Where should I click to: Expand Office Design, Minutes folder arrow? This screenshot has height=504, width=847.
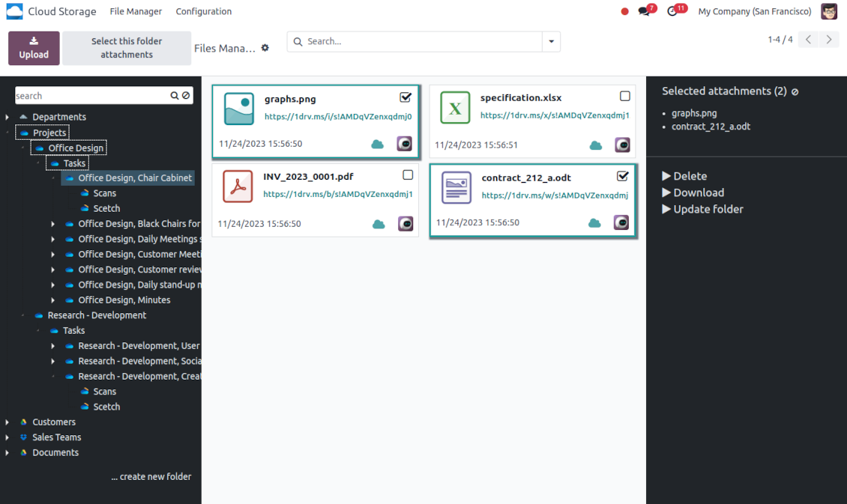[52, 300]
